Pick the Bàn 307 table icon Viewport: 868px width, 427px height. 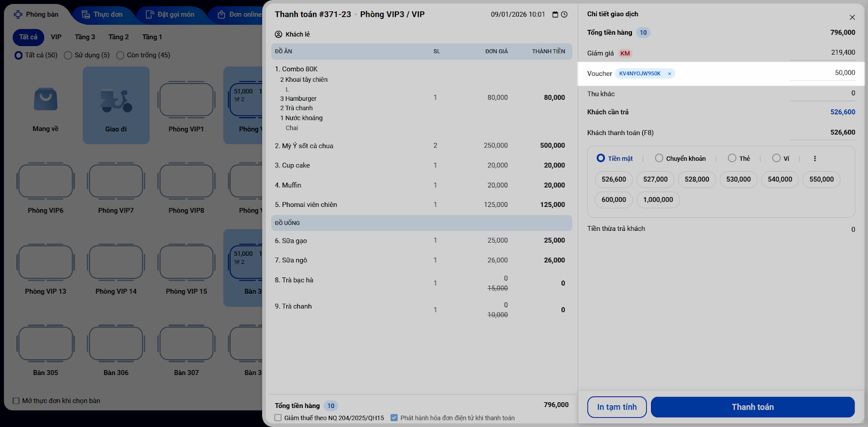click(x=186, y=344)
